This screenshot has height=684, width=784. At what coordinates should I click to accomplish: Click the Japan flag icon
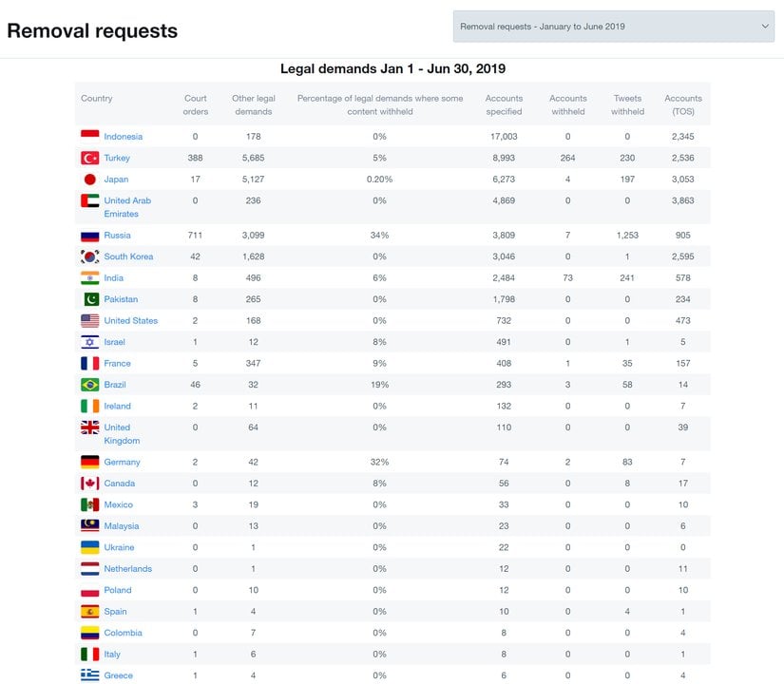click(x=90, y=180)
